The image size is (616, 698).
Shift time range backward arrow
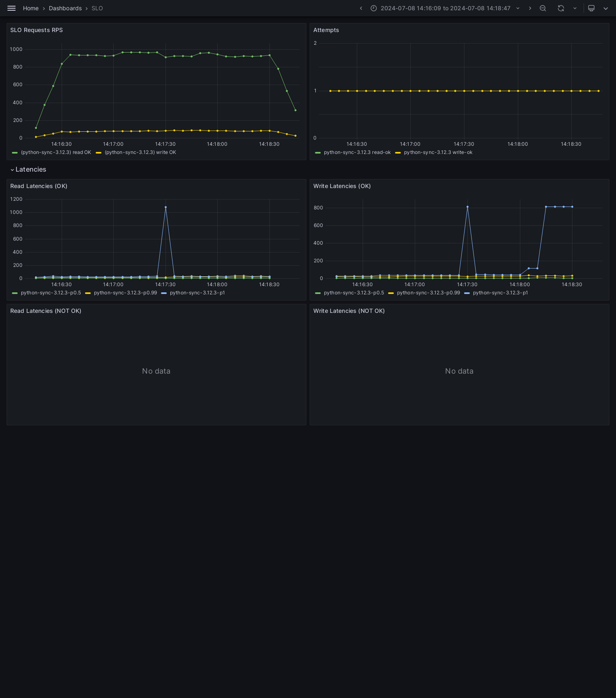point(361,8)
